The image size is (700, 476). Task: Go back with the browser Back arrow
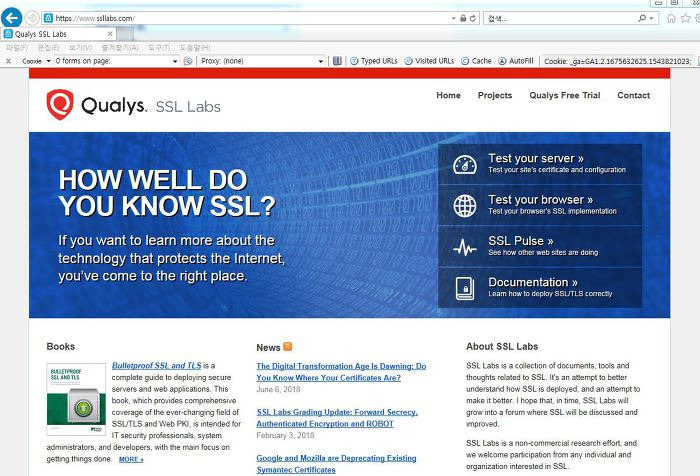(11, 18)
